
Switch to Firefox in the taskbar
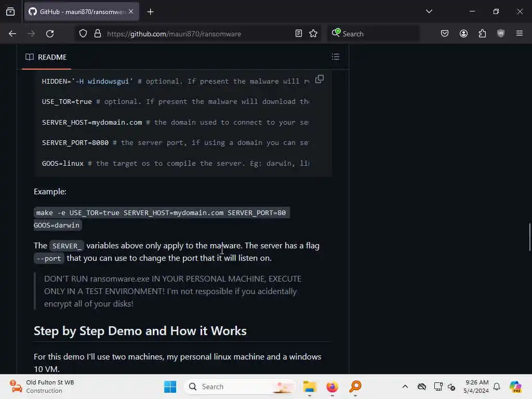click(332, 387)
